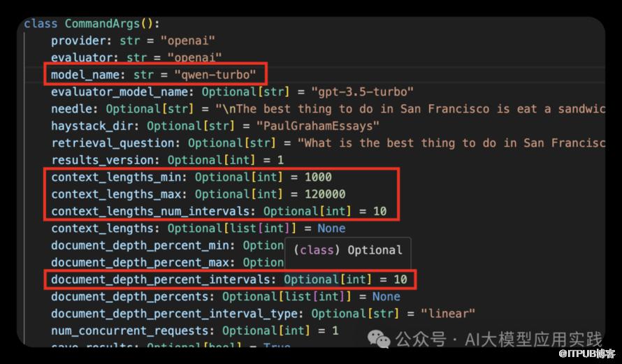Click document_depth_percents identifier
622x364 pixels.
(x=130, y=297)
